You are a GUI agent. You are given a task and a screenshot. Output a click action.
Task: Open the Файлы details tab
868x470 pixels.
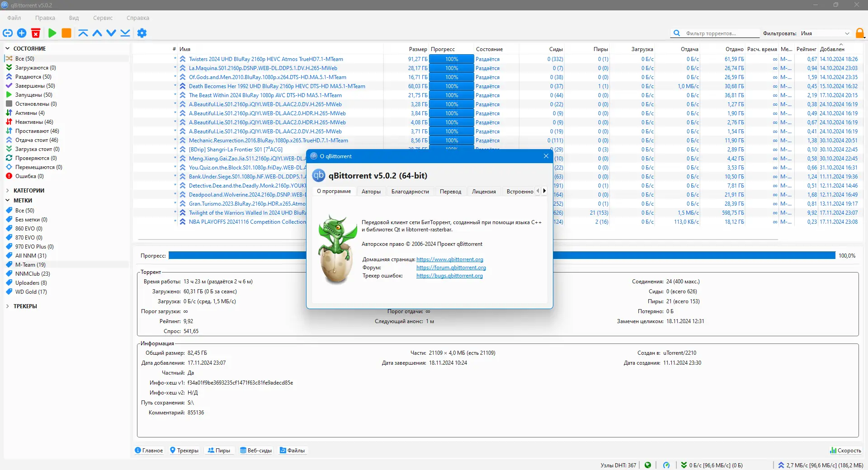[x=292, y=451]
